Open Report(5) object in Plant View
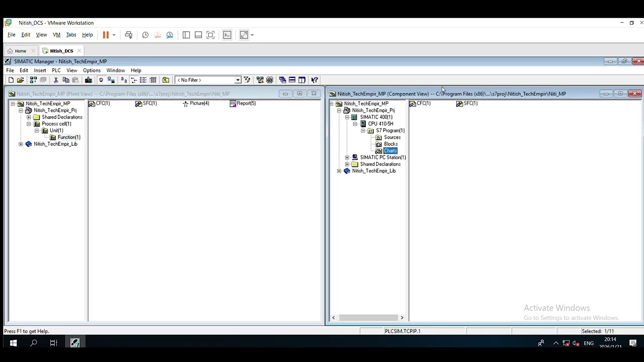The image size is (644, 362). pyautogui.click(x=243, y=104)
